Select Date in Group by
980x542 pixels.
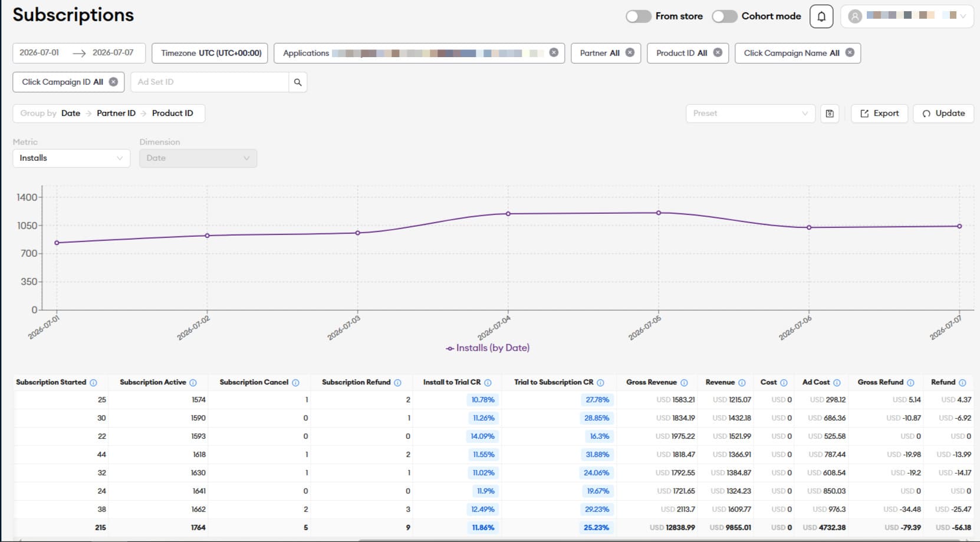pos(71,113)
